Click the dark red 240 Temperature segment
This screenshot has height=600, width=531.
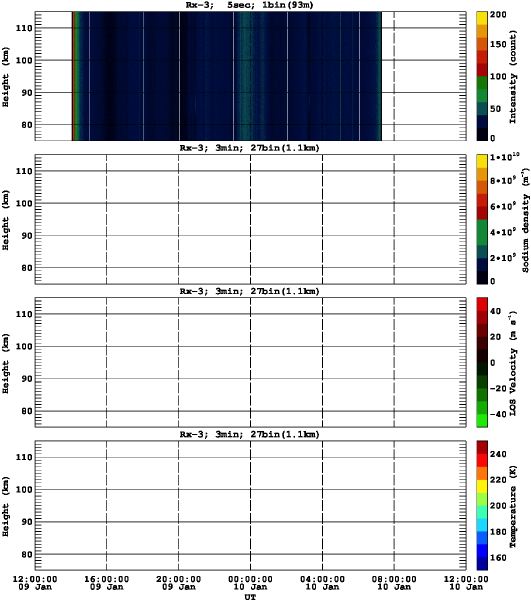click(x=482, y=447)
